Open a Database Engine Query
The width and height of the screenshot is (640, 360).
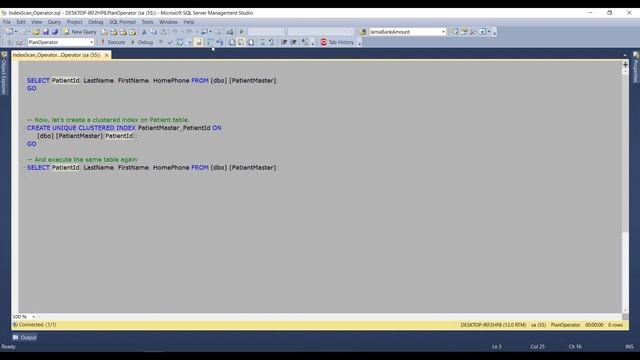point(104,32)
